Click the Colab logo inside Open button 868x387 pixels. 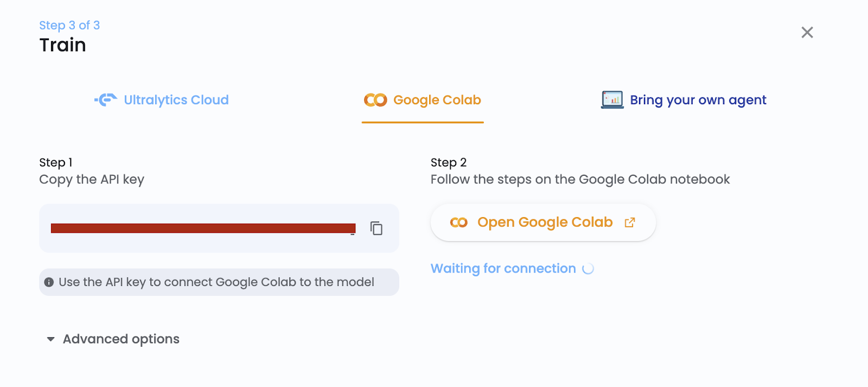pos(458,223)
